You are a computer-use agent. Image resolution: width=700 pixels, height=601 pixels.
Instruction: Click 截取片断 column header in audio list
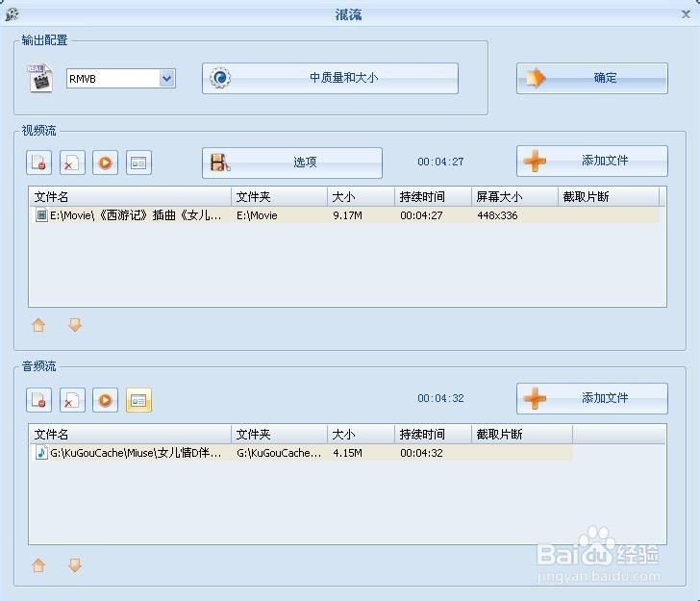(x=522, y=434)
